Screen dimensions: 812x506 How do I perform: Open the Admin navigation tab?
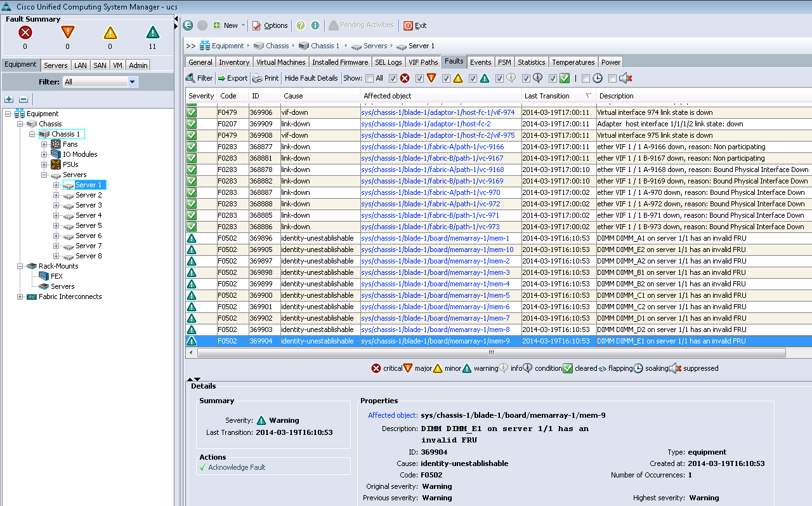pyautogui.click(x=138, y=65)
